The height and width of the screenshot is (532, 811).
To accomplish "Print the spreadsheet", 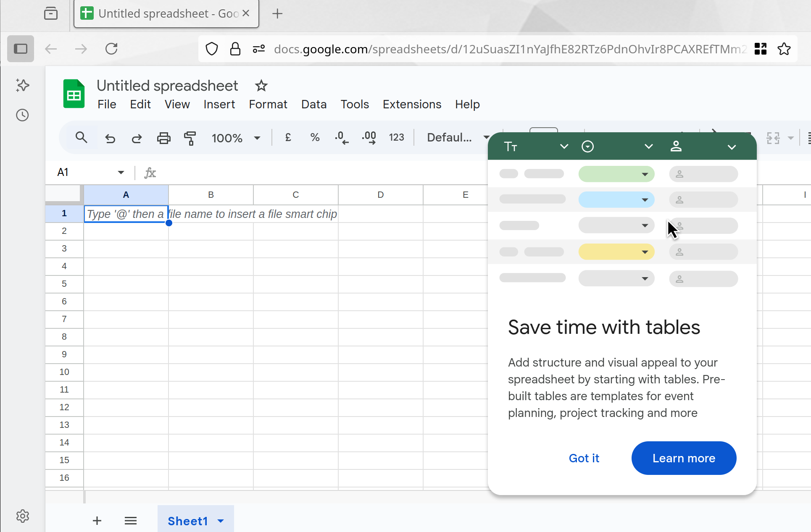I will click(x=163, y=138).
